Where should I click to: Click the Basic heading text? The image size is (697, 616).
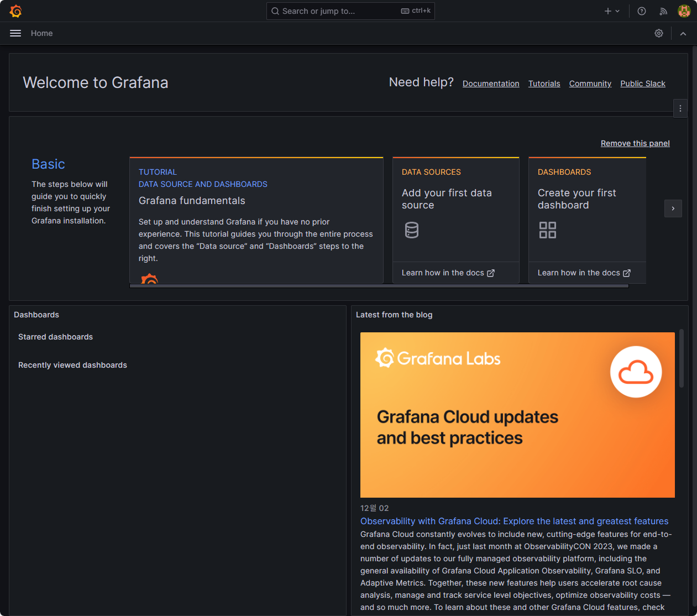point(48,164)
